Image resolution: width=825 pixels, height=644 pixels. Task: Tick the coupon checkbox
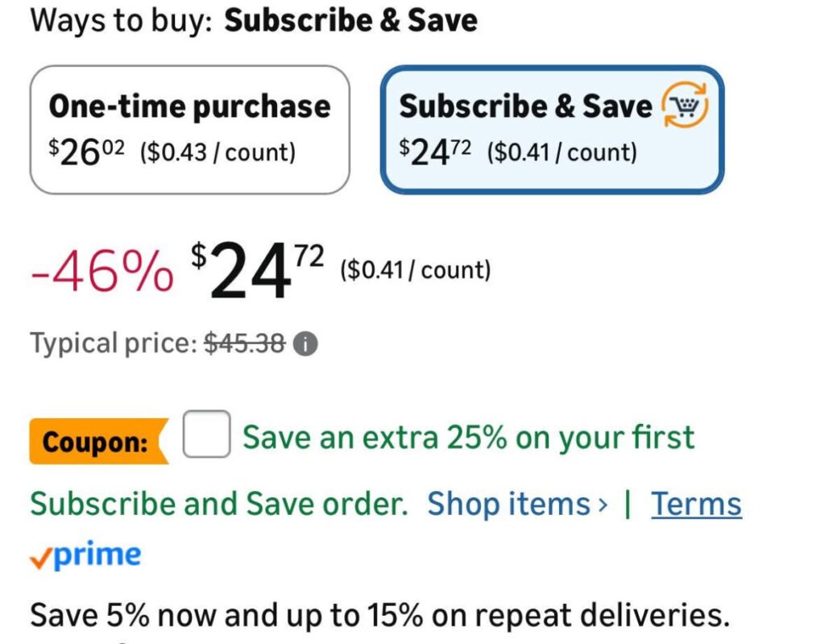[206, 434]
